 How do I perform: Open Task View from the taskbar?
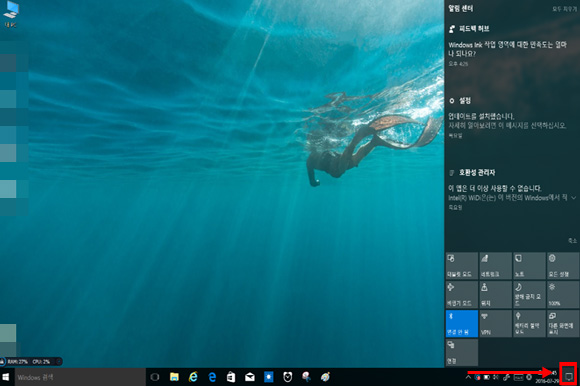tap(155, 377)
